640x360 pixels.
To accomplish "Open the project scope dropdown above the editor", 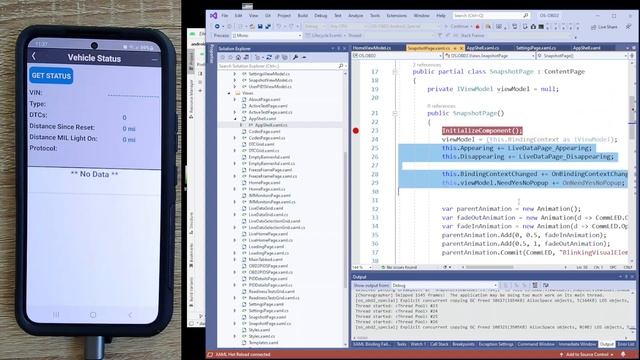I will click(x=397, y=56).
